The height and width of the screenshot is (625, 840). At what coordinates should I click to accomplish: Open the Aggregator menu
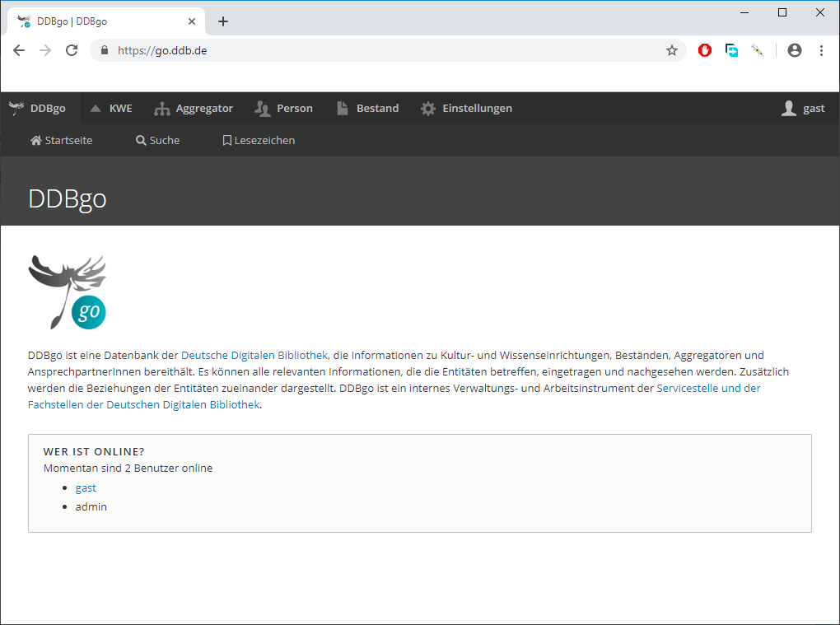[194, 108]
